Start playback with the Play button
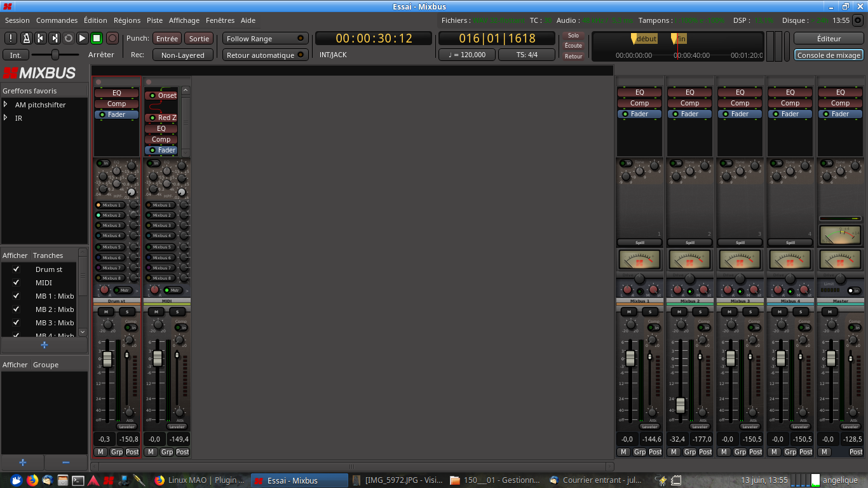The height and width of the screenshot is (488, 868). [x=83, y=38]
